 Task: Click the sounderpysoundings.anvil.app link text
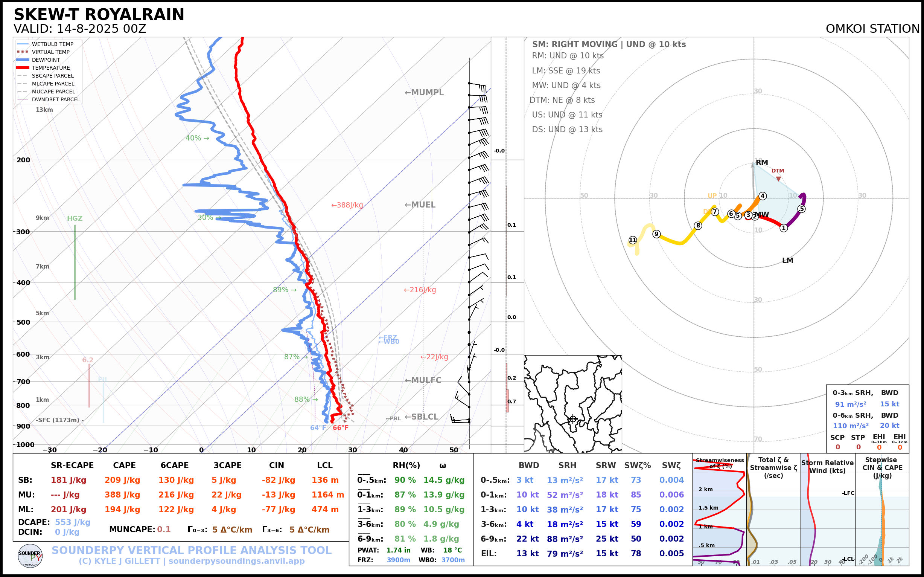tap(236, 561)
